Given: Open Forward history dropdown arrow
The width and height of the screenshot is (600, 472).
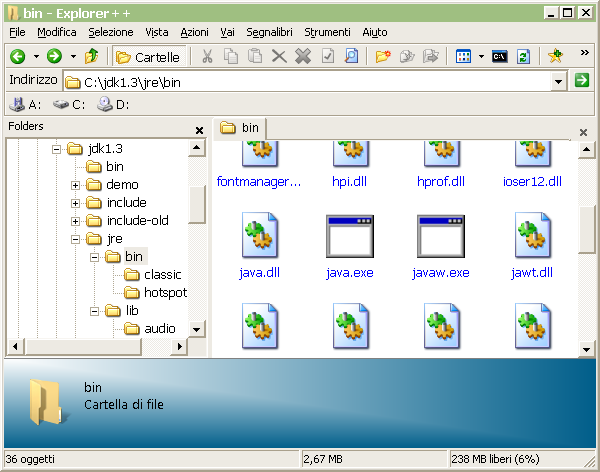Looking at the screenshot, I should tap(73, 57).
